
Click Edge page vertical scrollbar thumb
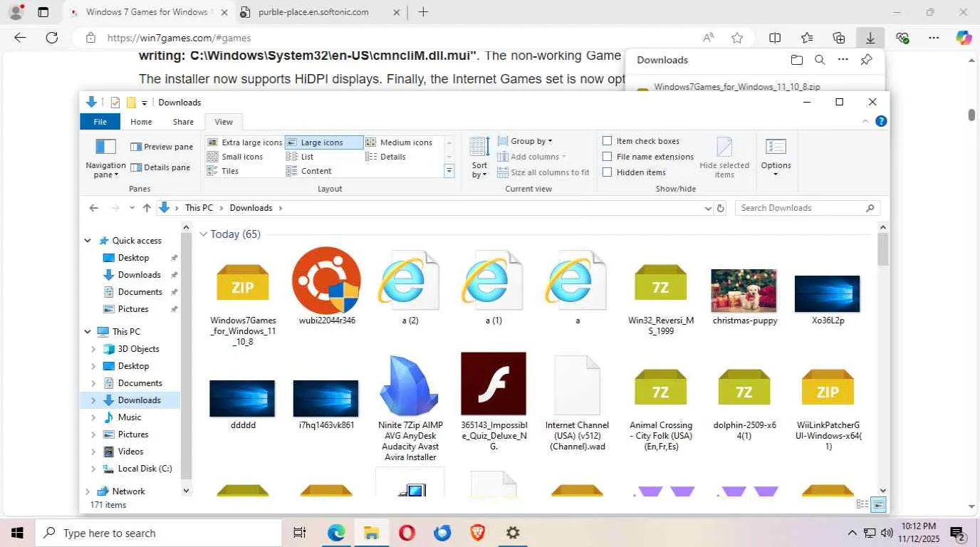(x=971, y=115)
